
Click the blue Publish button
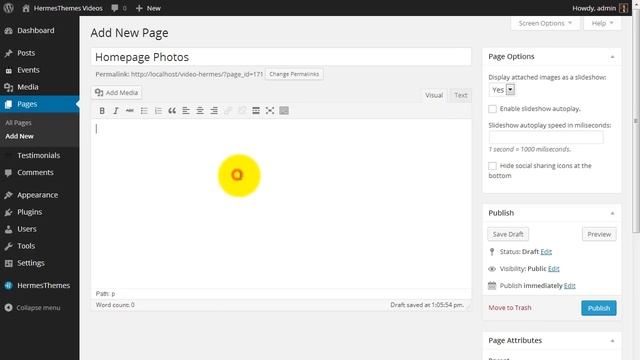click(599, 308)
